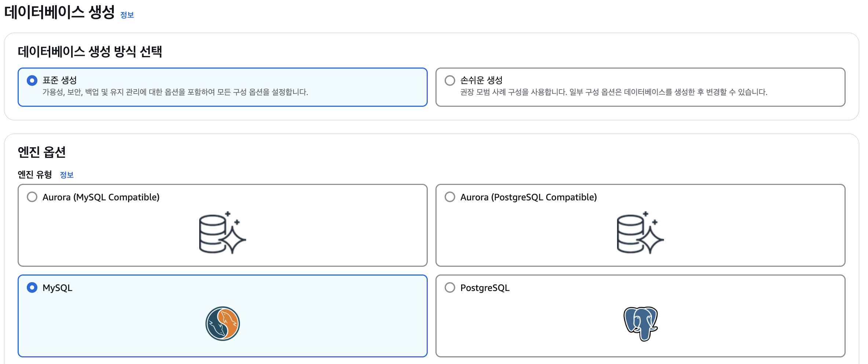
Task: Click the Aurora MySQL database sparkle icon
Action: coord(222,233)
